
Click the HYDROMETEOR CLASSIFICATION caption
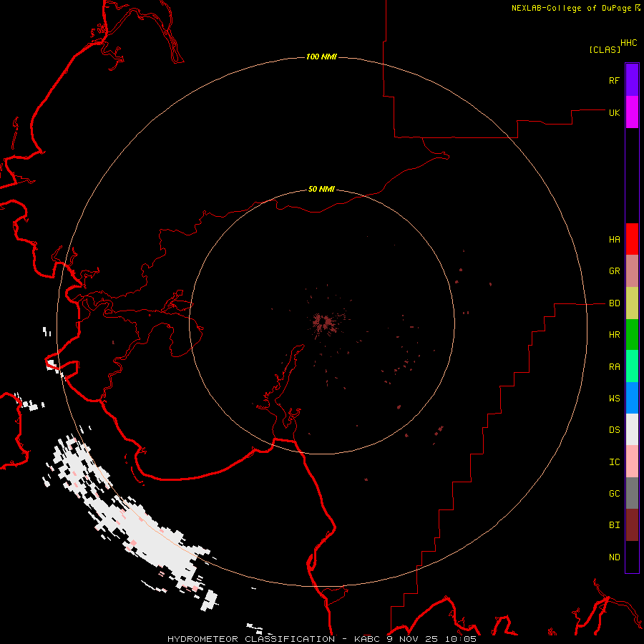[251, 639]
